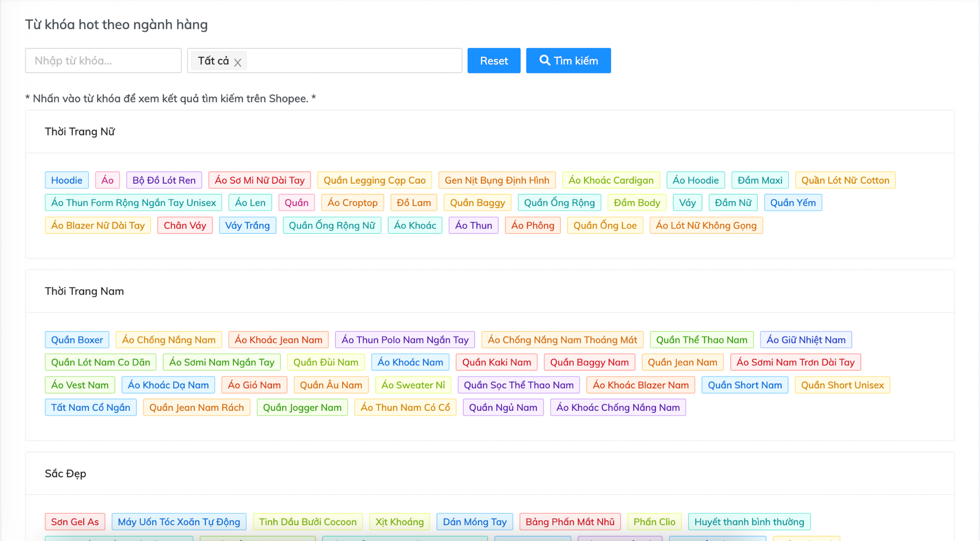This screenshot has width=980, height=541.
Task: Choose the 'Đầm Maxi' keyword tag
Action: click(x=759, y=180)
